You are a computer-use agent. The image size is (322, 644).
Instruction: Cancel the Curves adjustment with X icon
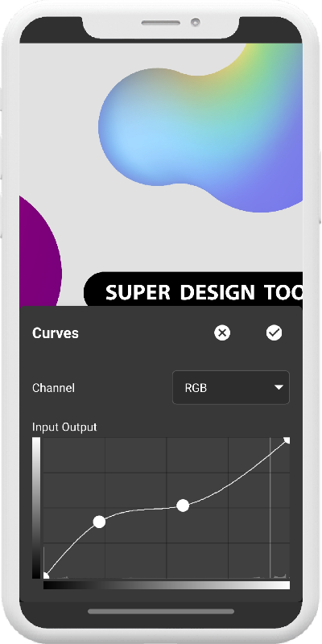(222, 332)
